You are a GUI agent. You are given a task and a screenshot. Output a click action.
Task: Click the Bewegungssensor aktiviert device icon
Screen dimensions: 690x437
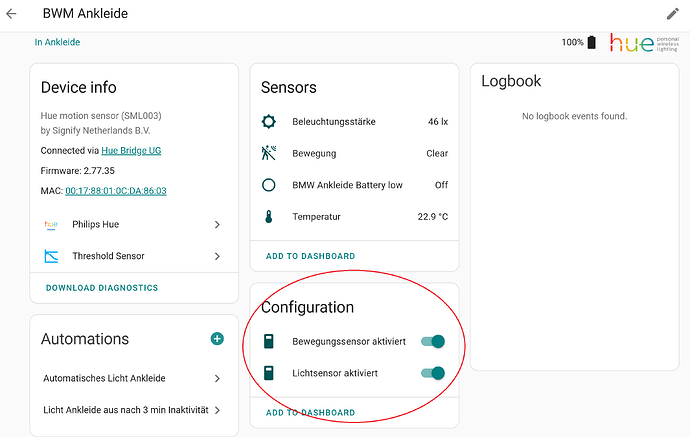coord(268,341)
